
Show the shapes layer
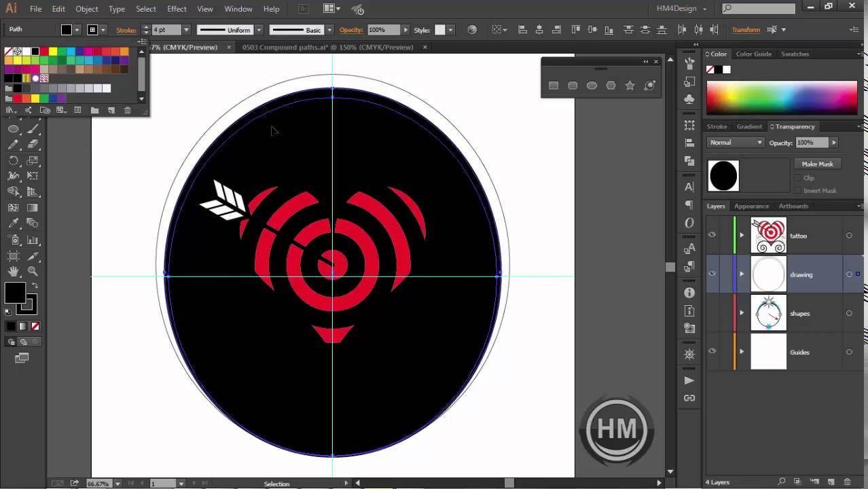pos(712,313)
